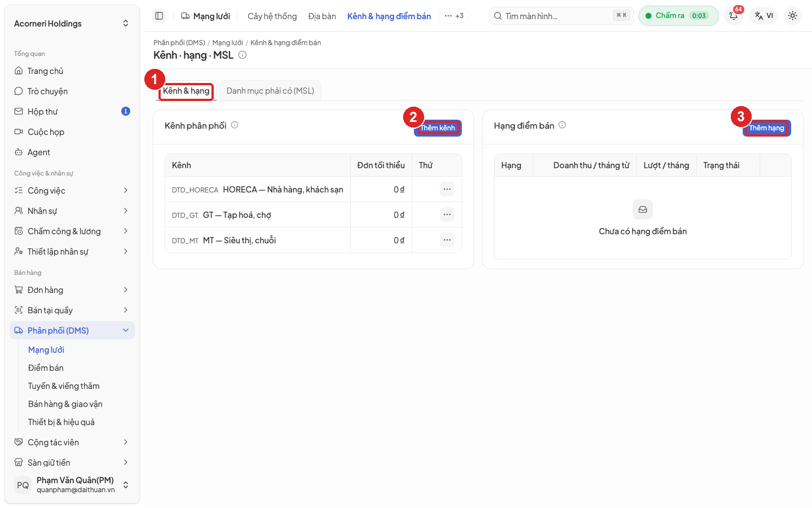Image resolution: width=812 pixels, height=508 pixels.
Task: Open the Acorneri Holdings workspace switcher
Action: pos(72,24)
